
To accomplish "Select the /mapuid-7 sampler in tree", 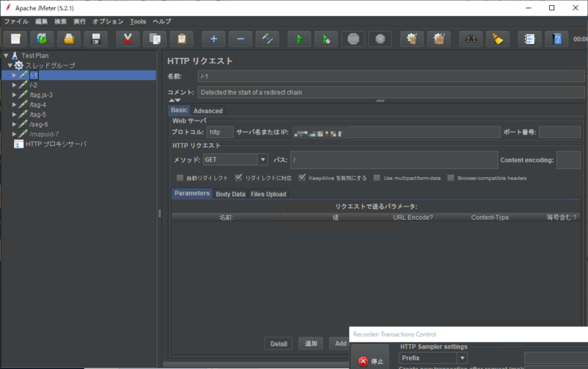I will click(x=44, y=135).
